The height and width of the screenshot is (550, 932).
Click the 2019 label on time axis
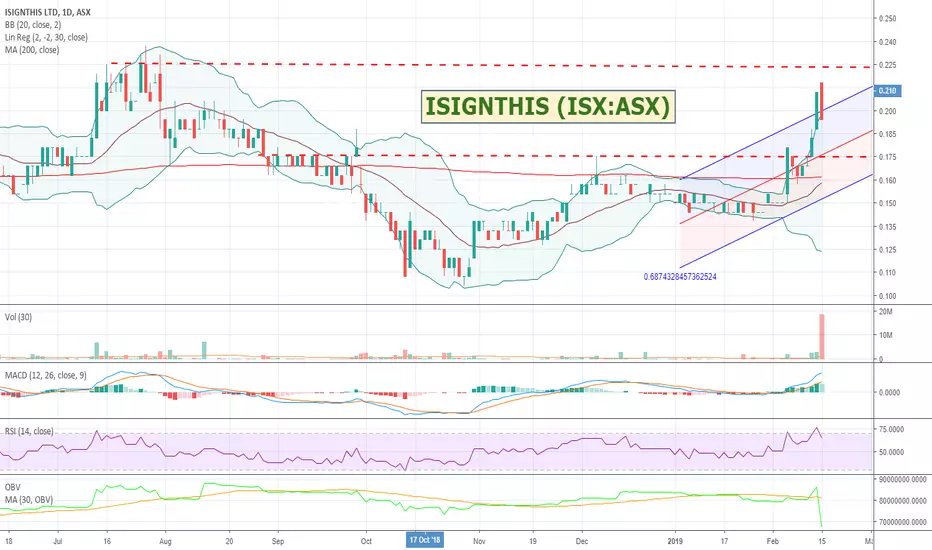[675, 541]
